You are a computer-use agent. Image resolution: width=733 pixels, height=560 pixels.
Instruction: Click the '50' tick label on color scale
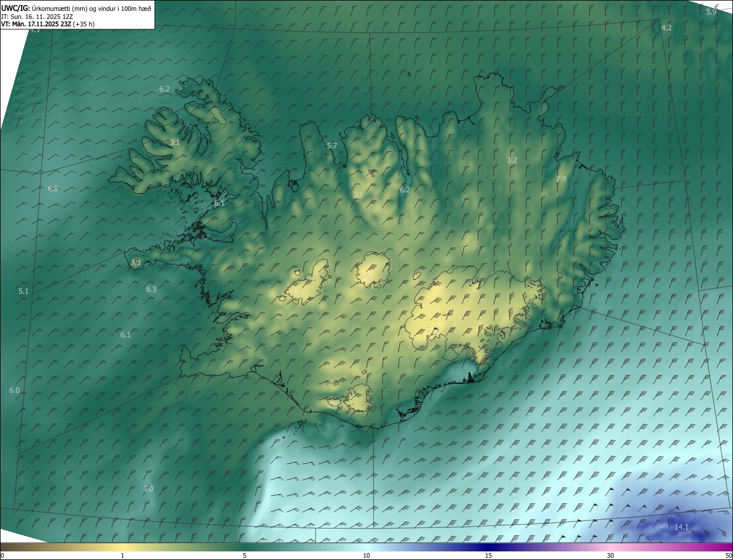point(728,555)
